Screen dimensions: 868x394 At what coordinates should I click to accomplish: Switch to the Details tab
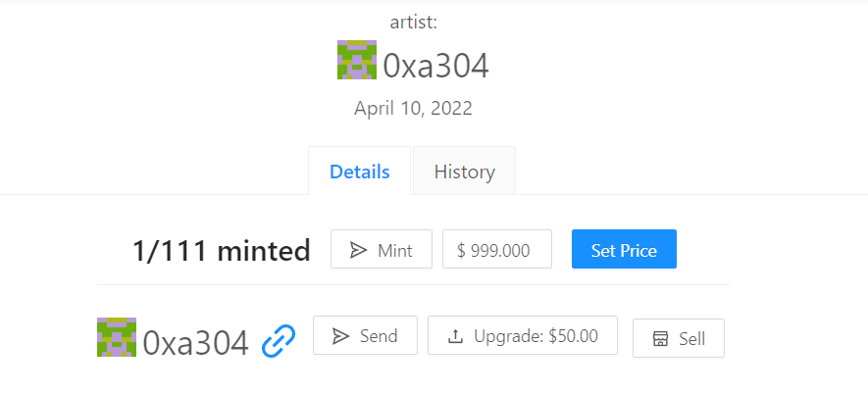tap(360, 172)
